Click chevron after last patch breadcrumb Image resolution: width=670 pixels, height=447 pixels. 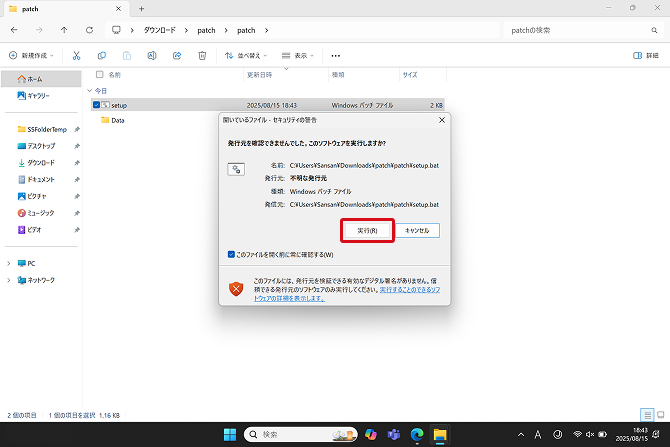tap(267, 30)
